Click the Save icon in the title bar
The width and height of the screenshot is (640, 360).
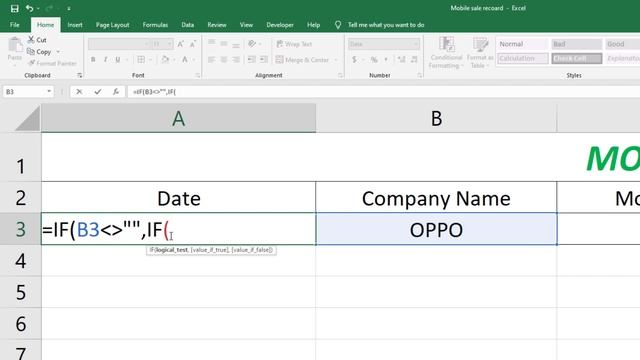tap(15, 8)
